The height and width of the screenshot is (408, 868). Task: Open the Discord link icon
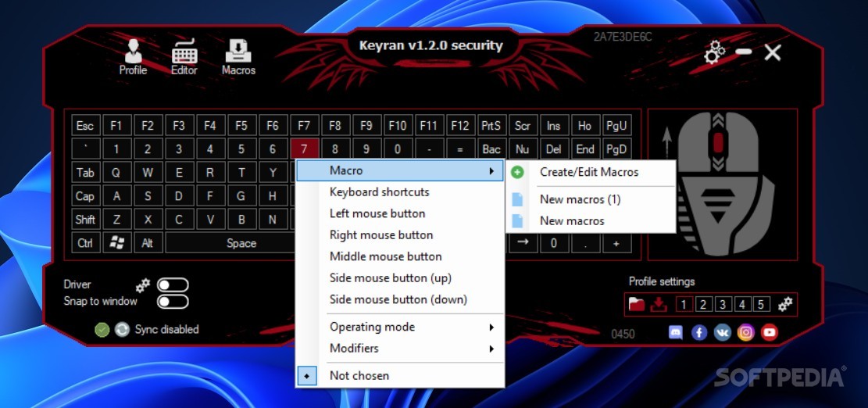click(675, 332)
